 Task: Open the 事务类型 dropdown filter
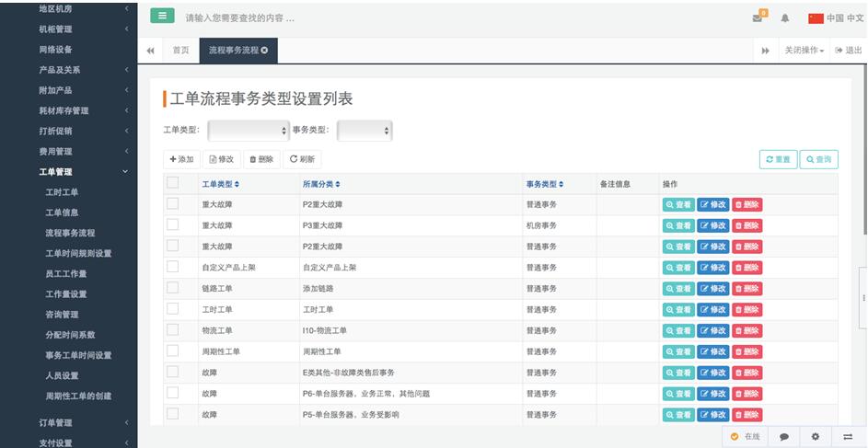(365, 131)
